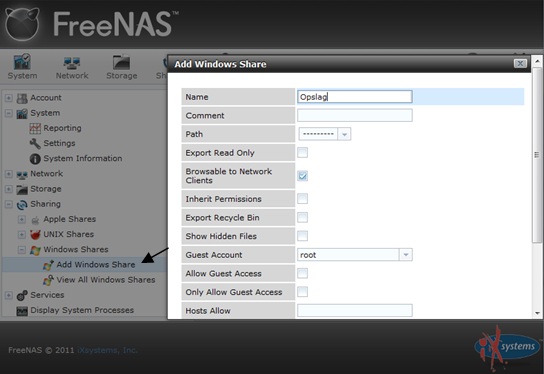This screenshot has width=544, height=374.
Task: Enable the Inherit Permissions checkbox
Action: coord(302,198)
